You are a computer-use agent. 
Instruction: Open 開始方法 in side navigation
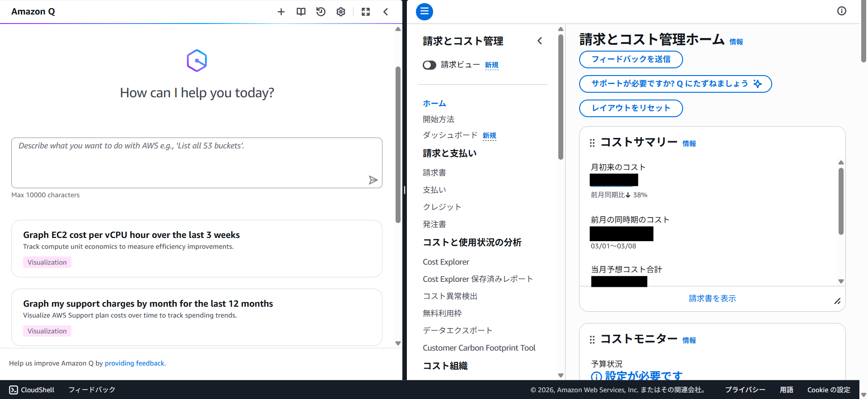[x=439, y=119]
